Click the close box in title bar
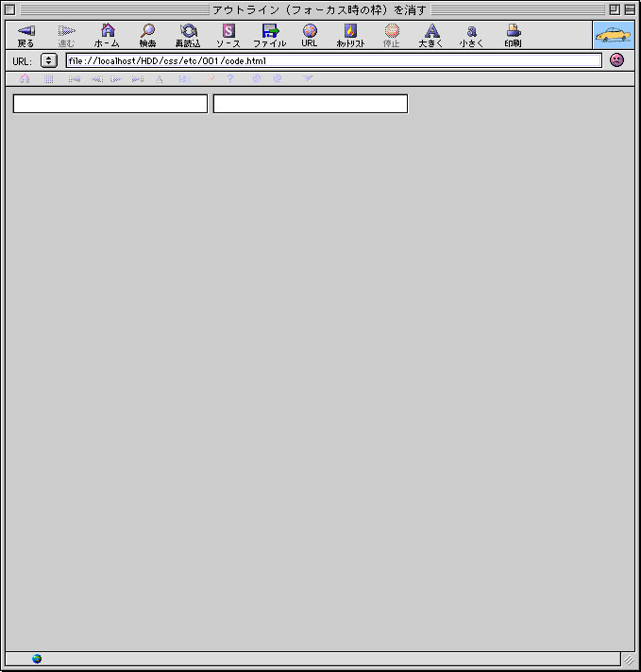Image resolution: width=641 pixels, height=672 pixels. [x=9, y=9]
